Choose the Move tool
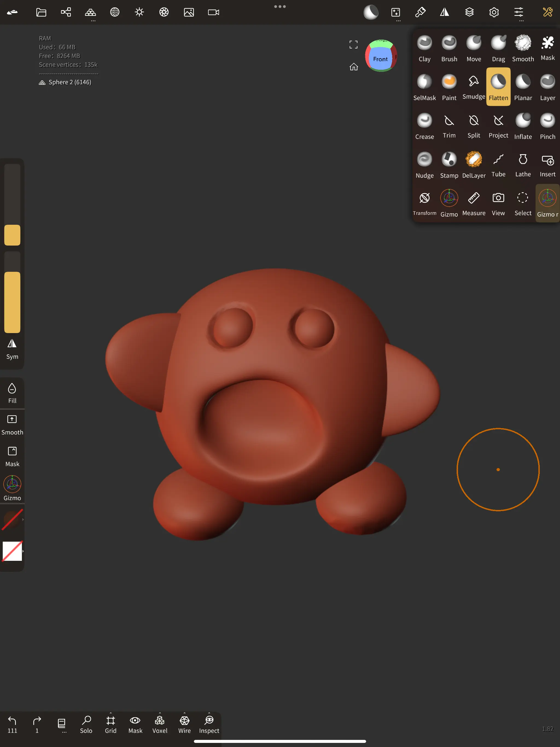Screen dimensions: 560x747 (474, 48)
